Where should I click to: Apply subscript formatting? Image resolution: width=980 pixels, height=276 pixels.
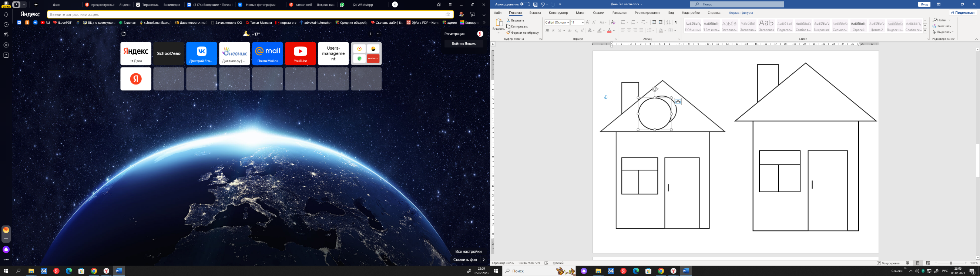click(576, 30)
